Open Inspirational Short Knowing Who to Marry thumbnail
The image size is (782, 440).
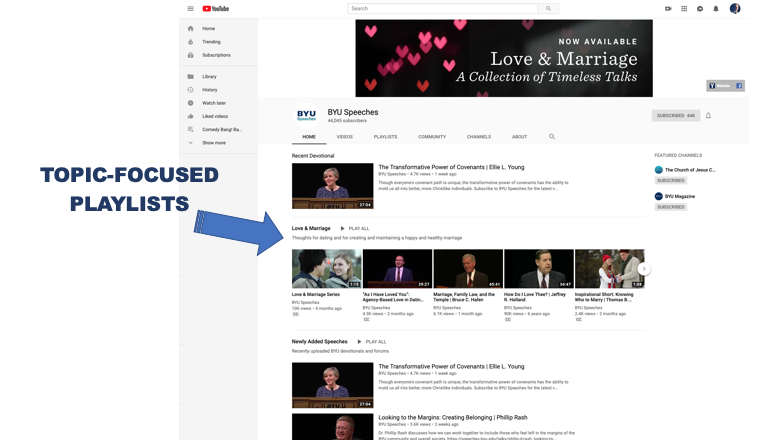[x=609, y=269]
